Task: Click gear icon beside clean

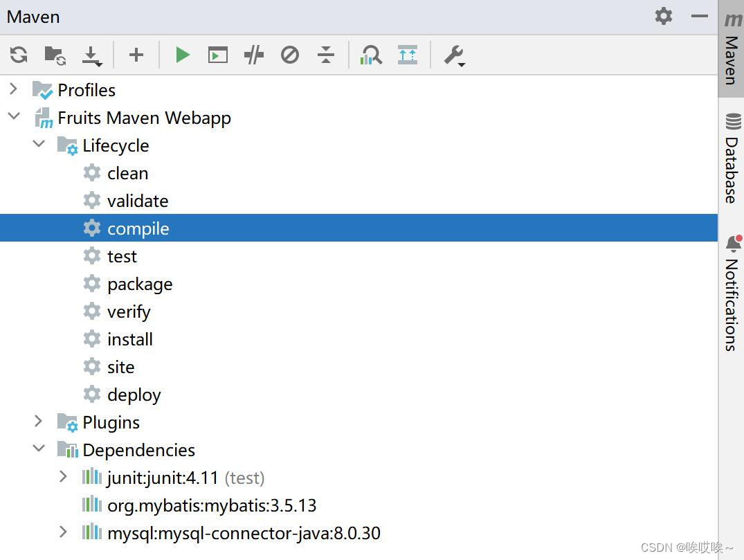Action: (x=92, y=173)
